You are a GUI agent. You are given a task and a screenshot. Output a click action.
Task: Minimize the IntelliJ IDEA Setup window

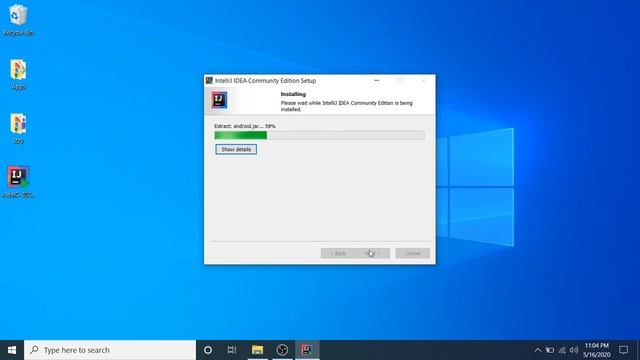point(377,80)
